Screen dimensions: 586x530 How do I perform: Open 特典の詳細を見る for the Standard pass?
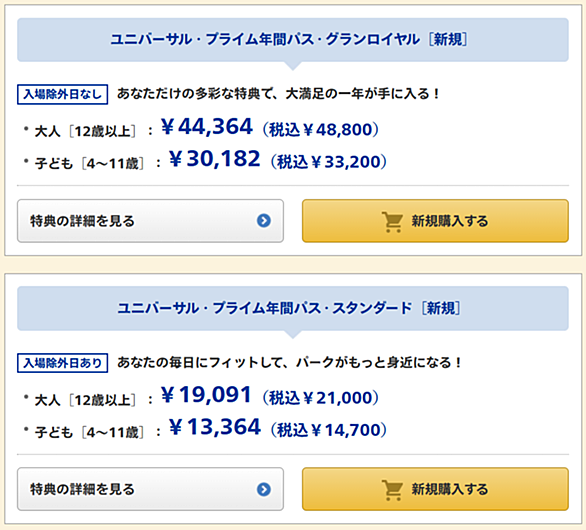click(x=150, y=489)
